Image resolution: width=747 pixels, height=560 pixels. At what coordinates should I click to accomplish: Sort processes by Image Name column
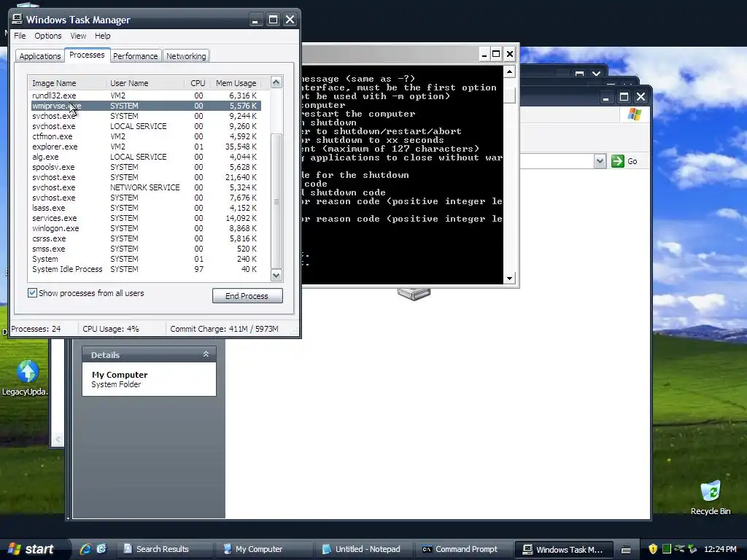click(x=66, y=83)
